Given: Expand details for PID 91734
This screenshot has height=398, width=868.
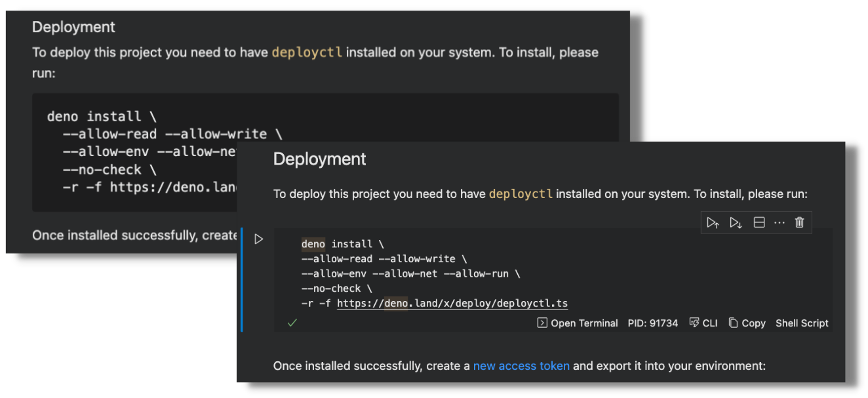Looking at the screenshot, I should coord(653,323).
